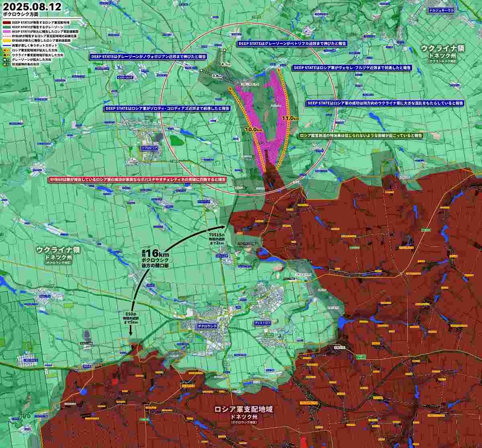
Task: Click the white grey-zone arrow legend icon
Action: (7, 59)
